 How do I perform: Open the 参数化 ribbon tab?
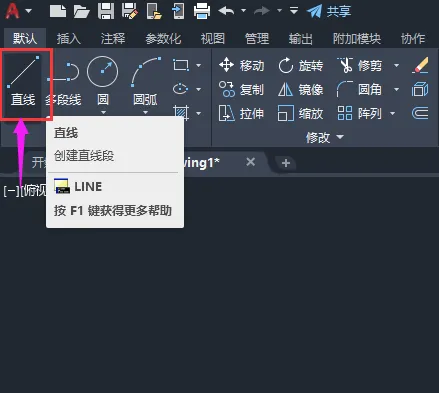click(163, 39)
